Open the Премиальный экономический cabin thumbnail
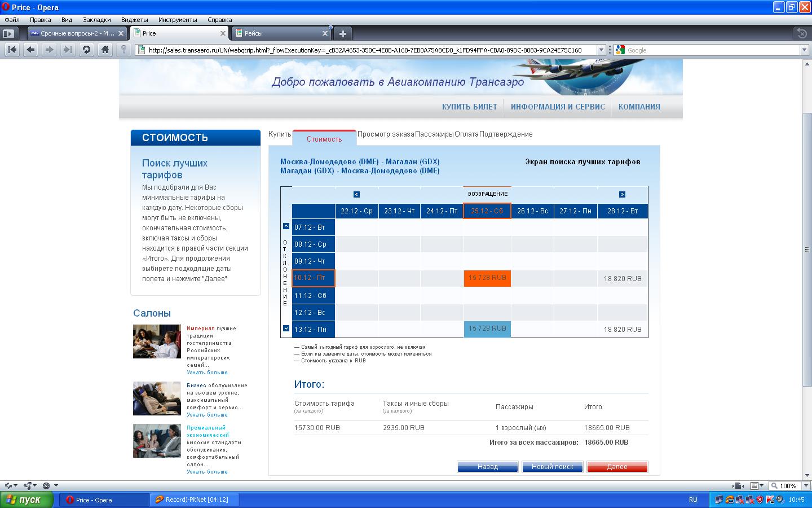Screen dimensions: 812x508 point(157,441)
